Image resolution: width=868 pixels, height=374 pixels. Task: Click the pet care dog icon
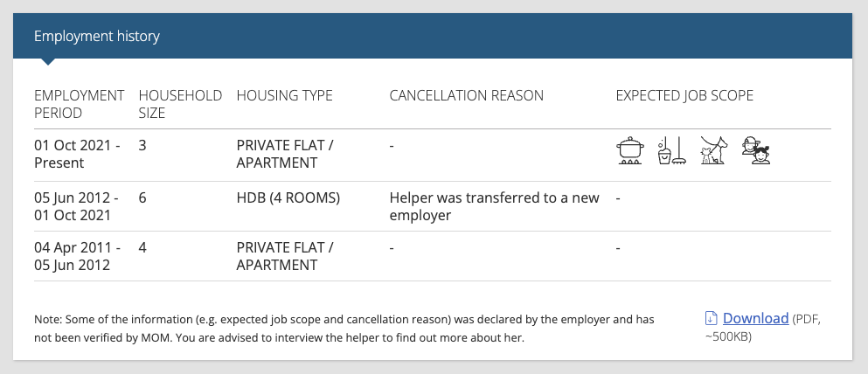coord(713,150)
